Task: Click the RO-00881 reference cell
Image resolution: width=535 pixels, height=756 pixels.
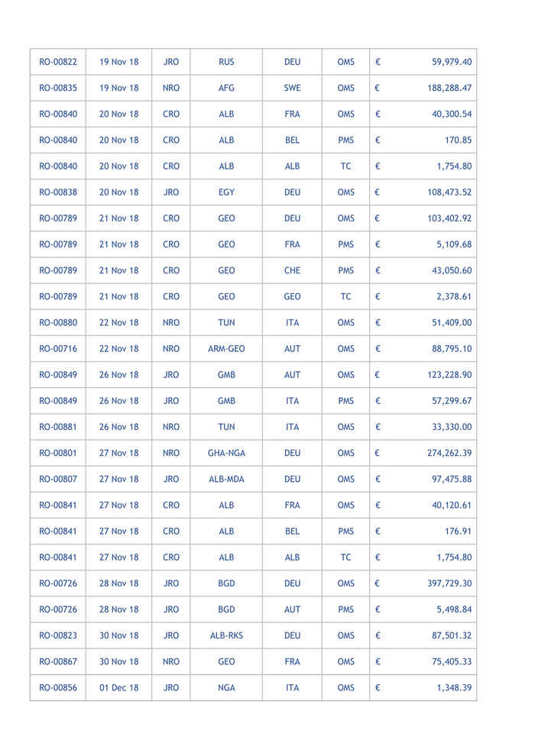Action: tap(58, 427)
